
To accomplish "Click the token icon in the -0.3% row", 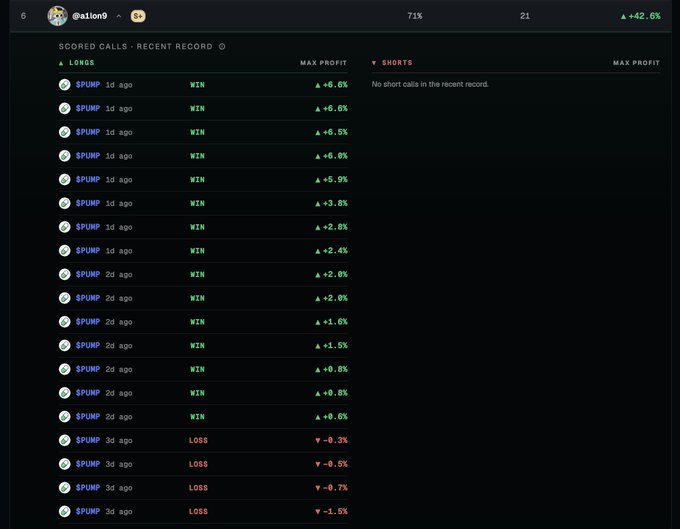I will (x=65, y=440).
